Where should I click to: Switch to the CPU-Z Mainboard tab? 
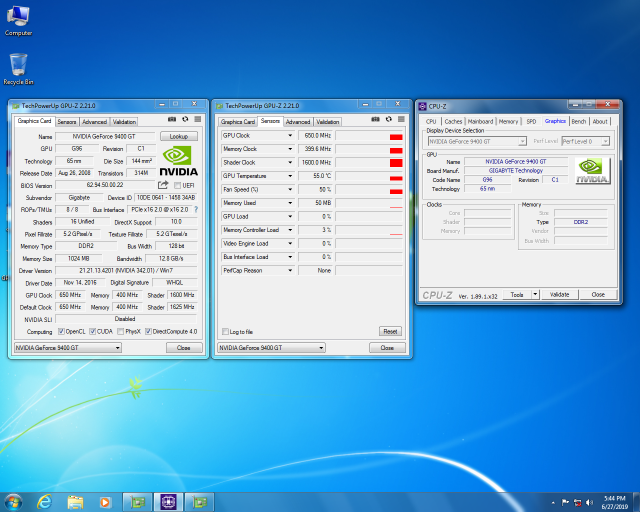[x=480, y=121]
